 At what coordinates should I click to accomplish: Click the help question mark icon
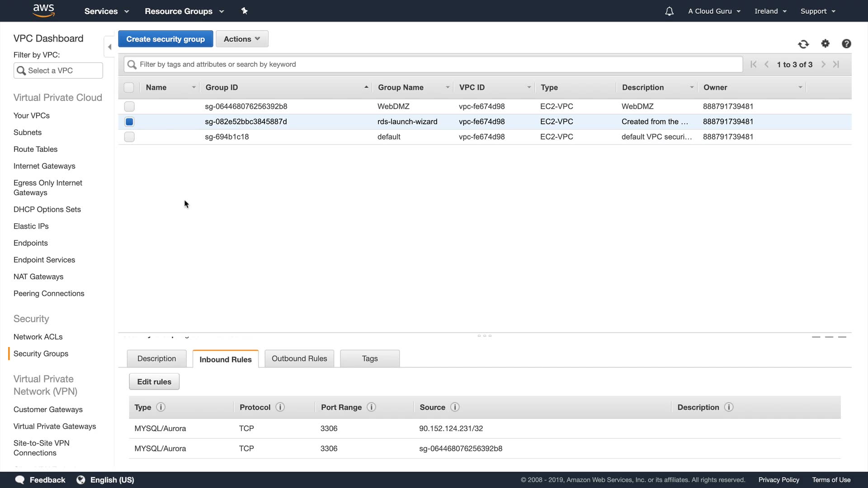846,43
